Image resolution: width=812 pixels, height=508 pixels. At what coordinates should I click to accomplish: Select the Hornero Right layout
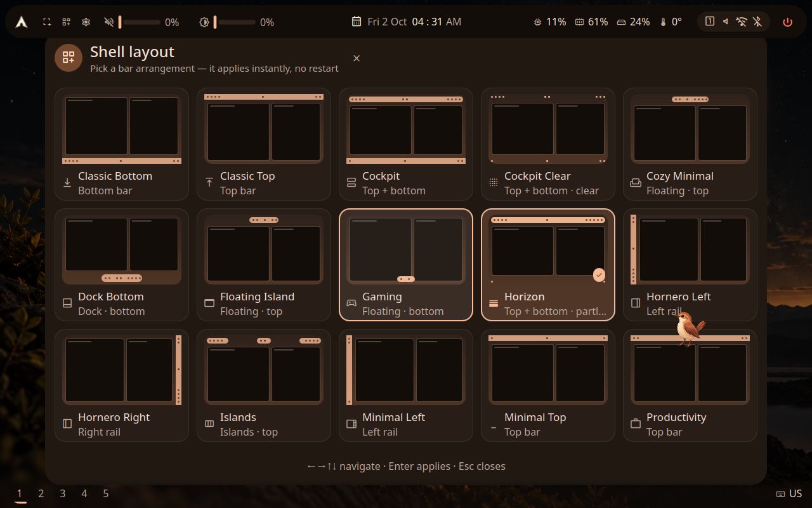pos(122,385)
